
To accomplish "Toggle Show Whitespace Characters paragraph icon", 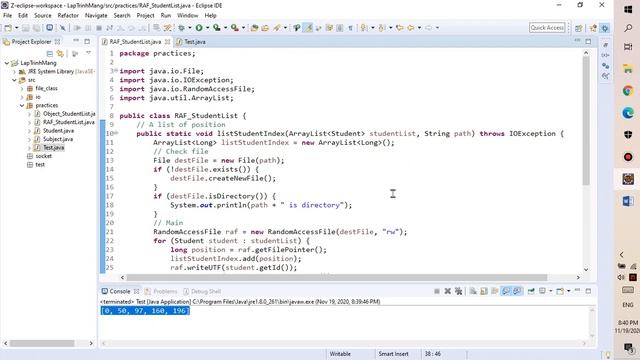I will [350, 28].
